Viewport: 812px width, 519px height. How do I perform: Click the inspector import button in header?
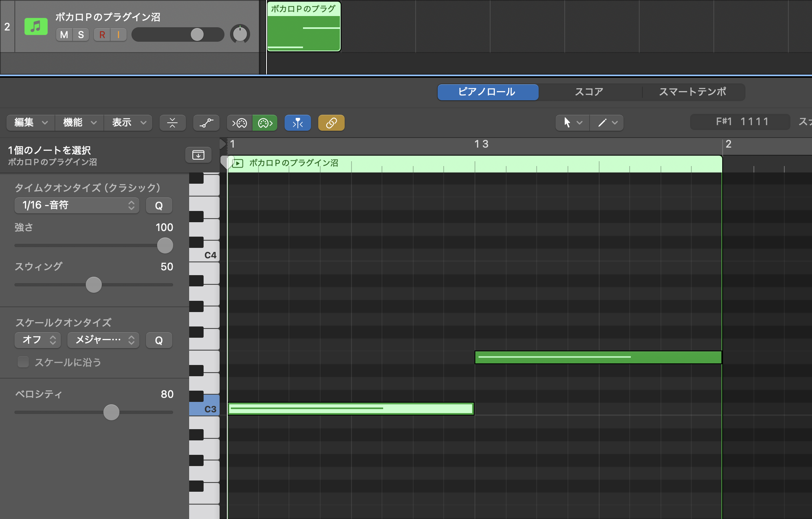pos(198,155)
